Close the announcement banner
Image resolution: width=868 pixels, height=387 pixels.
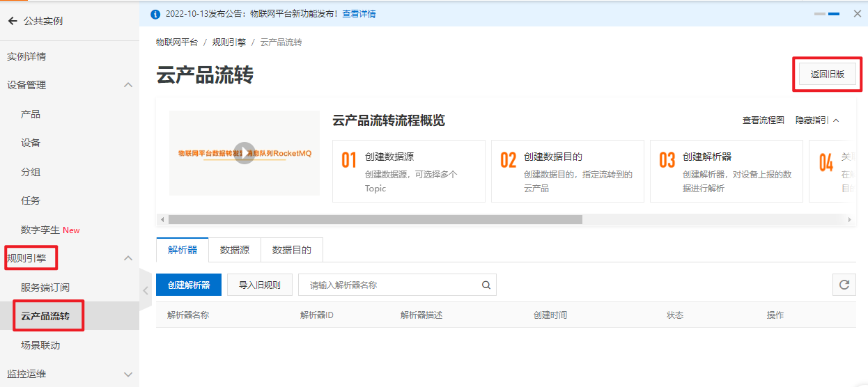tap(858, 13)
